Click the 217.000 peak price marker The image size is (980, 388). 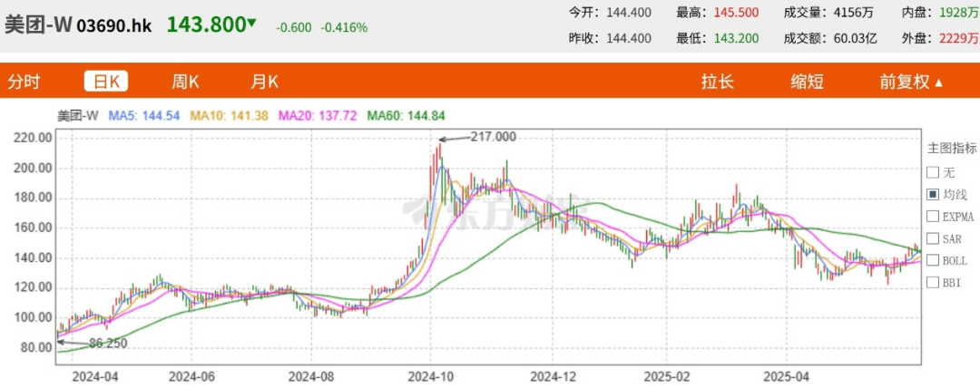click(493, 136)
